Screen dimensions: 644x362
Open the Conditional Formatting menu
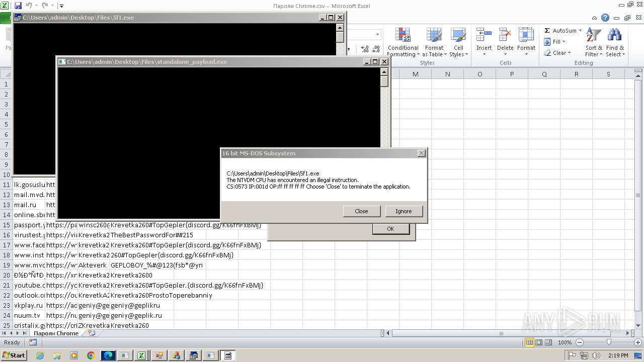click(x=403, y=42)
